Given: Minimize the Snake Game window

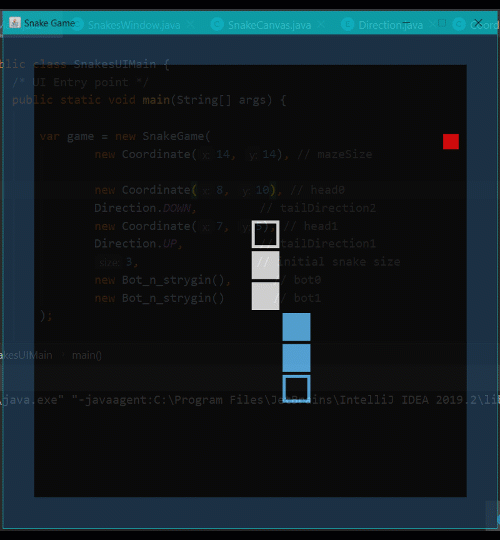Looking at the screenshot, I should click(x=407, y=23).
